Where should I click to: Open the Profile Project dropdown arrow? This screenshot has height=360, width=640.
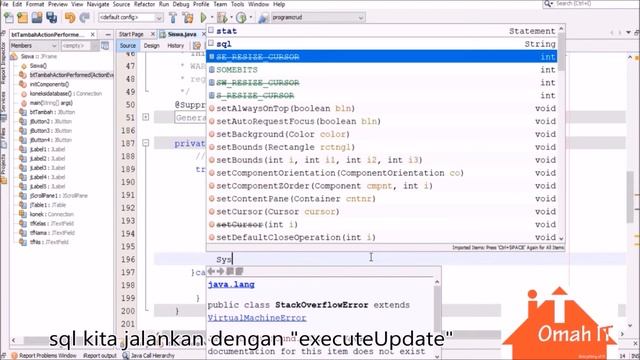coord(251,18)
